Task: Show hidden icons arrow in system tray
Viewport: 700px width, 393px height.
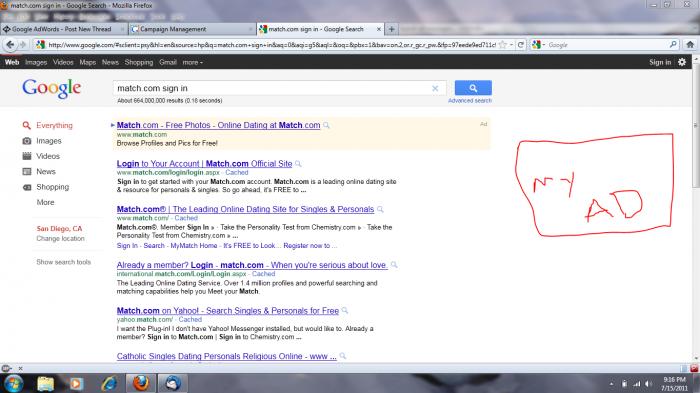Action: tap(611, 384)
